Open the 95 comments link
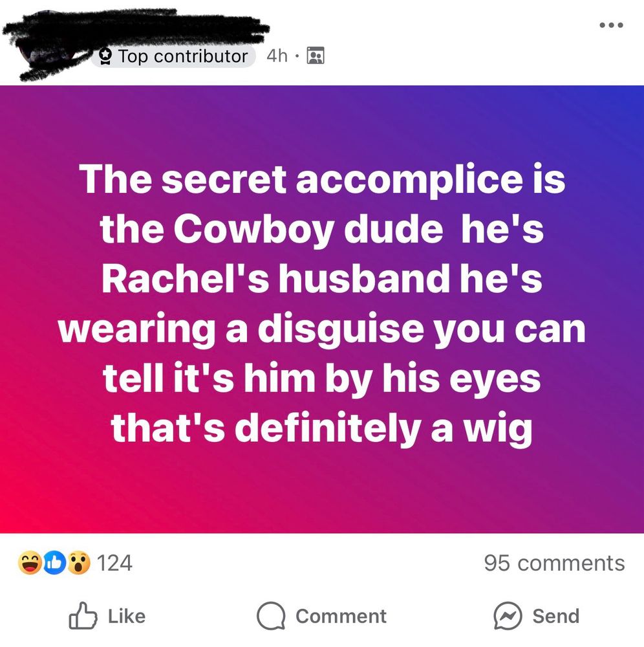 (554, 564)
